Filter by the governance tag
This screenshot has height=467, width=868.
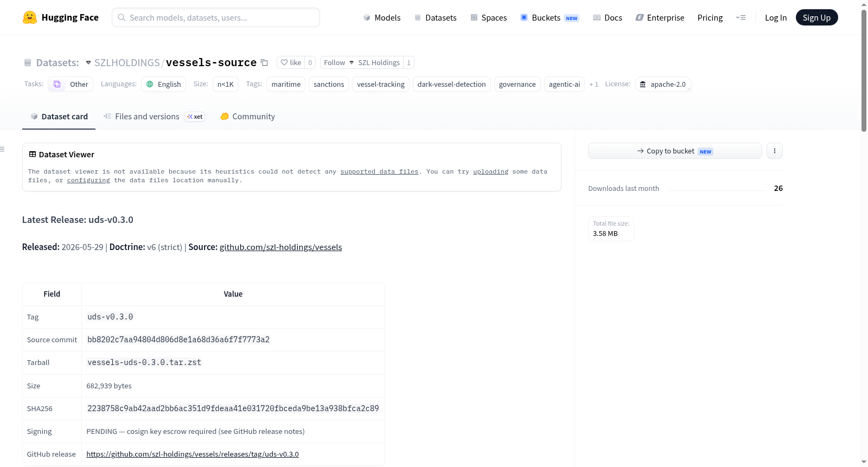click(x=517, y=84)
